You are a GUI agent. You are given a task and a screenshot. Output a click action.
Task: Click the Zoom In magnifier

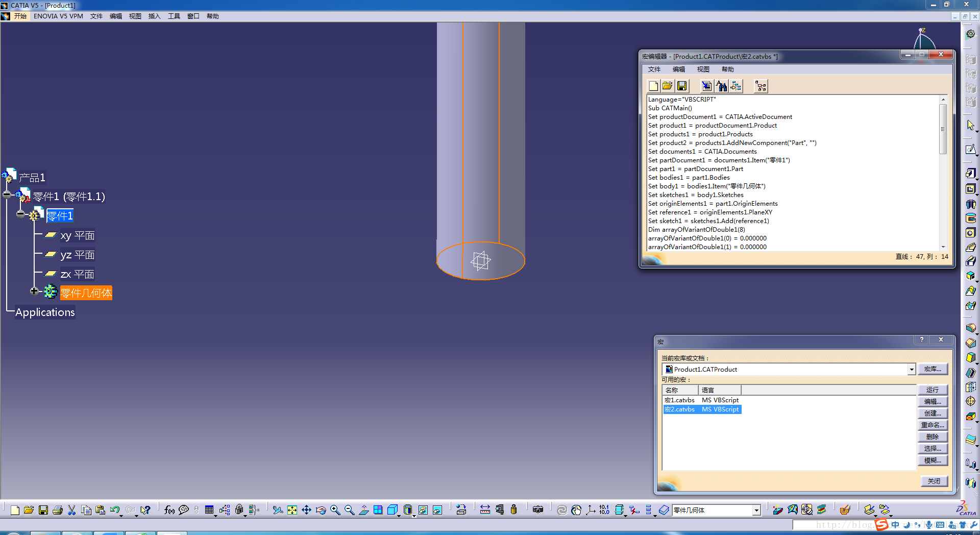point(335,510)
